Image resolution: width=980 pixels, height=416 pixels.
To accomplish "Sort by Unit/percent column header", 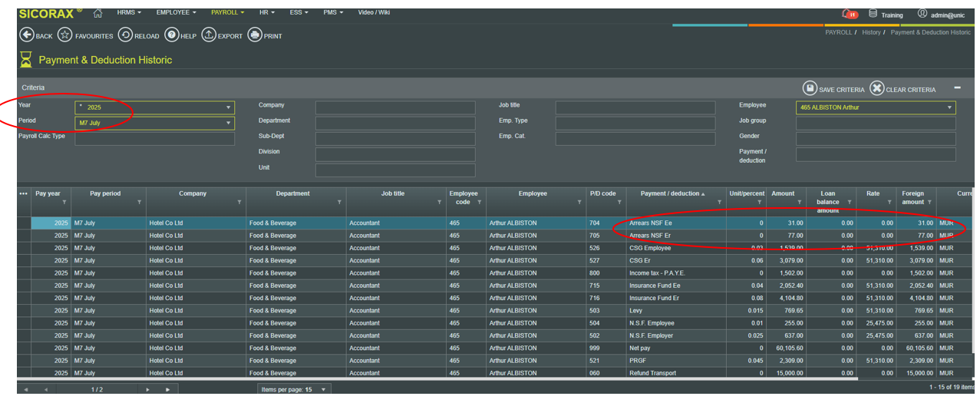I will coord(747,193).
